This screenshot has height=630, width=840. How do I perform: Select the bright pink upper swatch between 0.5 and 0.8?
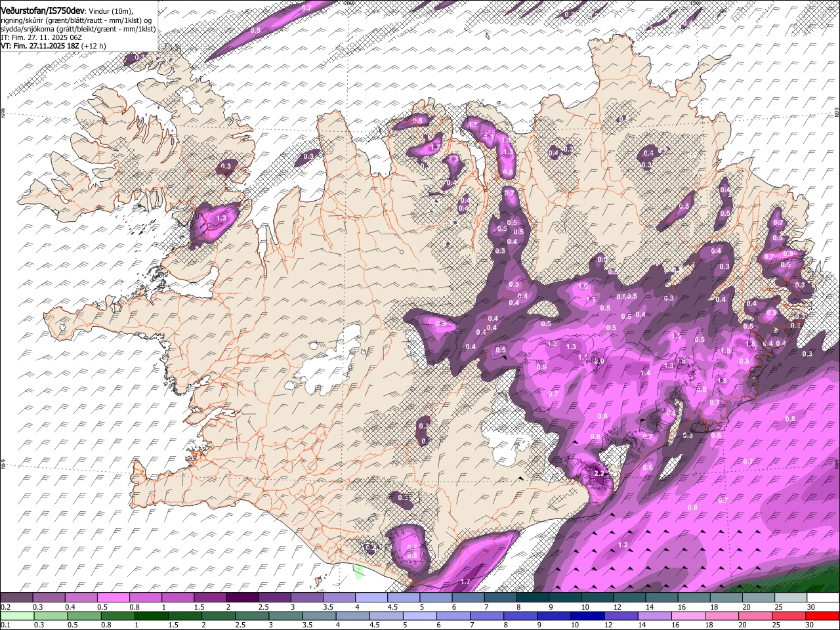point(113,598)
